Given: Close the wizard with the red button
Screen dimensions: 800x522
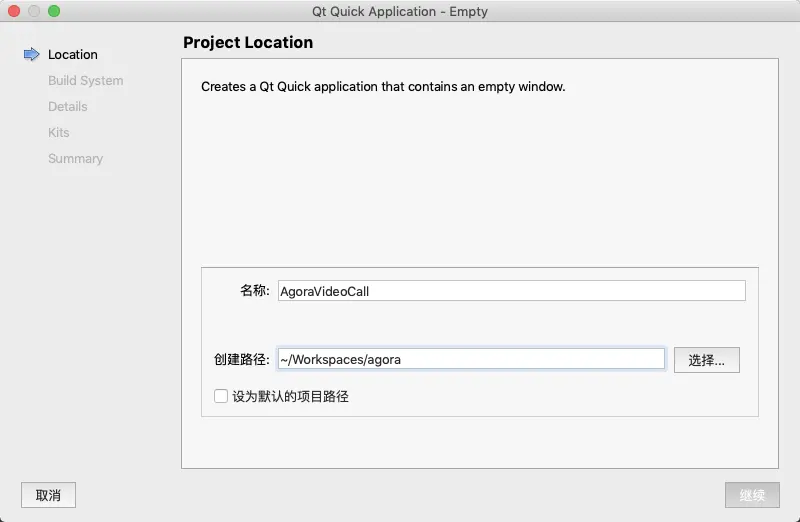Looking at the screenshot, I should [14, 11].
